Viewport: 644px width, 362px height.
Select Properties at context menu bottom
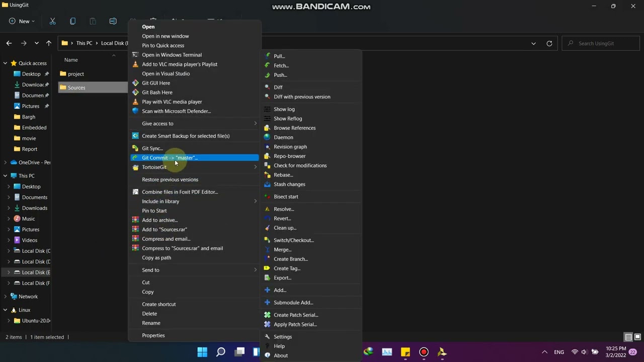click(194, 335)
